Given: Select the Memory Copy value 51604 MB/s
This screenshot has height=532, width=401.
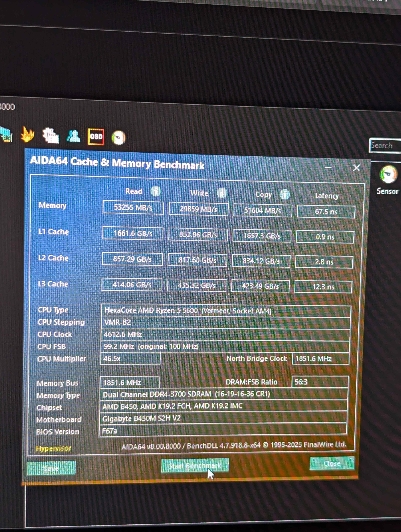Looking at the screenshot, I should 263,211.
